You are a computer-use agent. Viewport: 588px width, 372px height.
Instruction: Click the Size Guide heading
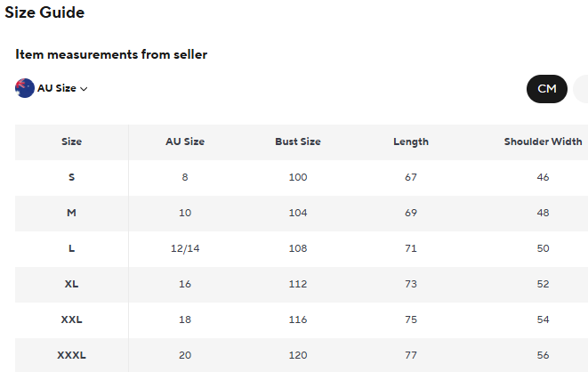(x=44, y=12)
